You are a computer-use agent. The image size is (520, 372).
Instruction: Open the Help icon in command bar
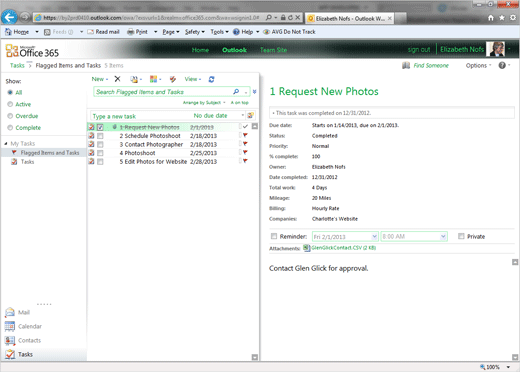pos(236,32)
